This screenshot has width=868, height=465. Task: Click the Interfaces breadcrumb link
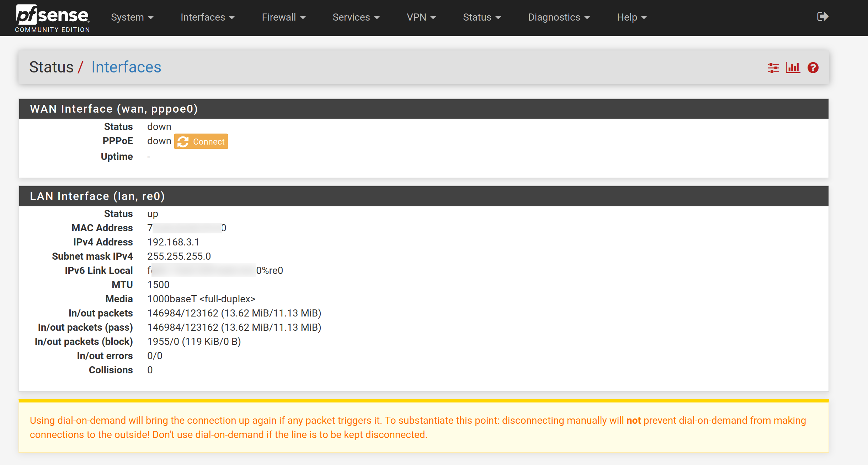126,67
